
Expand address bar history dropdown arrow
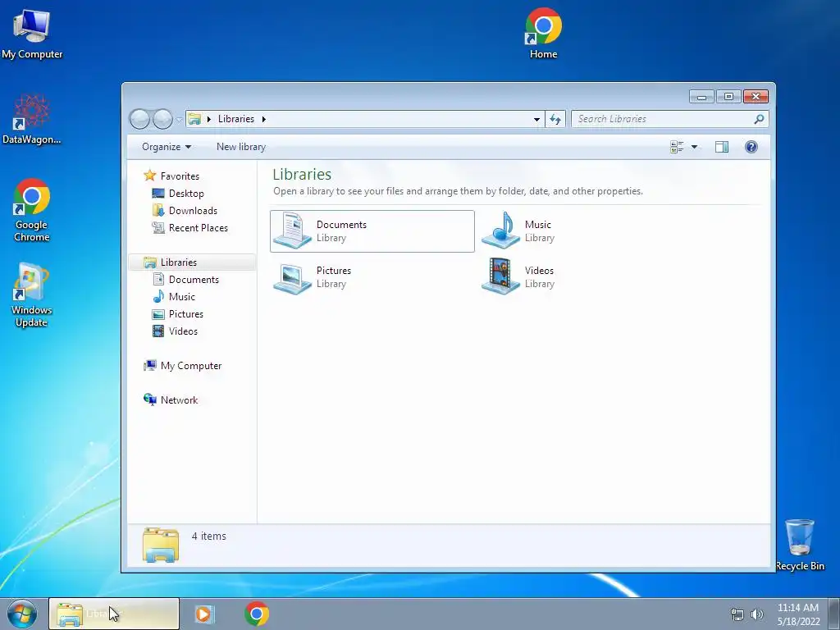point(536,120)
